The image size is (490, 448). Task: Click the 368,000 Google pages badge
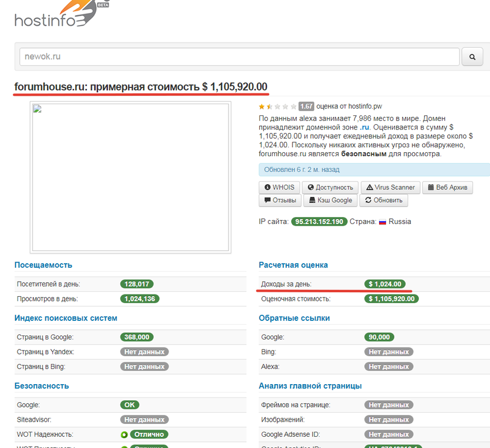click(137, 337)
